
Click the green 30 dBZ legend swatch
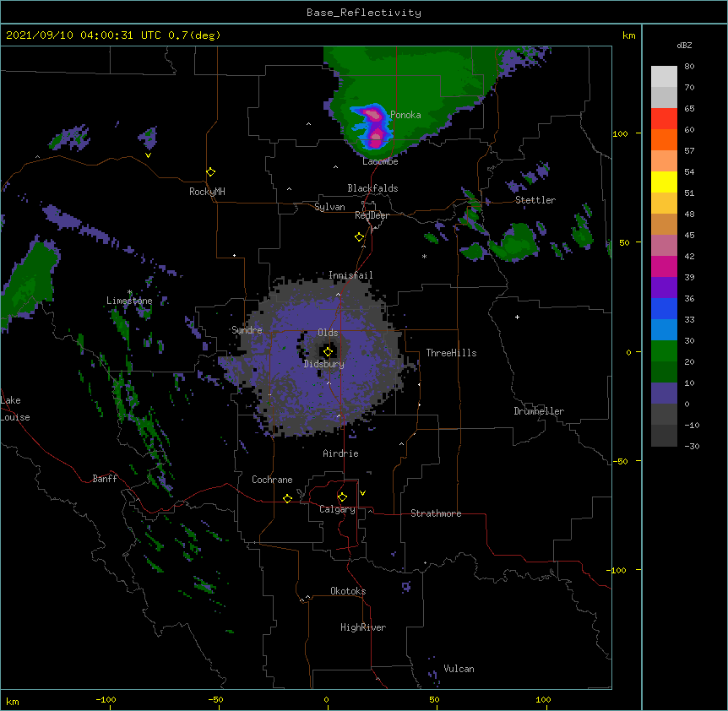pyautogui.click(x=664, y=351)
